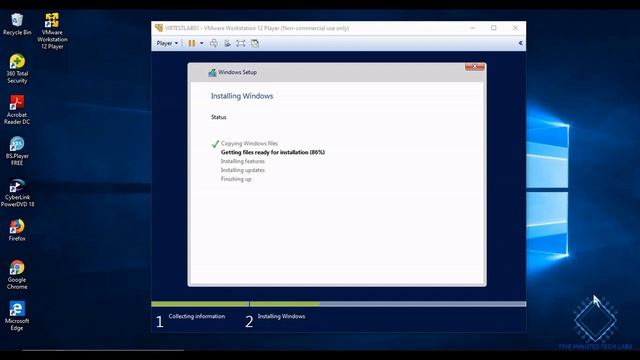Click the Pause virtual machine button
The height and width of the screenshot is (360, 640).
pyautogui.click(x=191, y=43)
